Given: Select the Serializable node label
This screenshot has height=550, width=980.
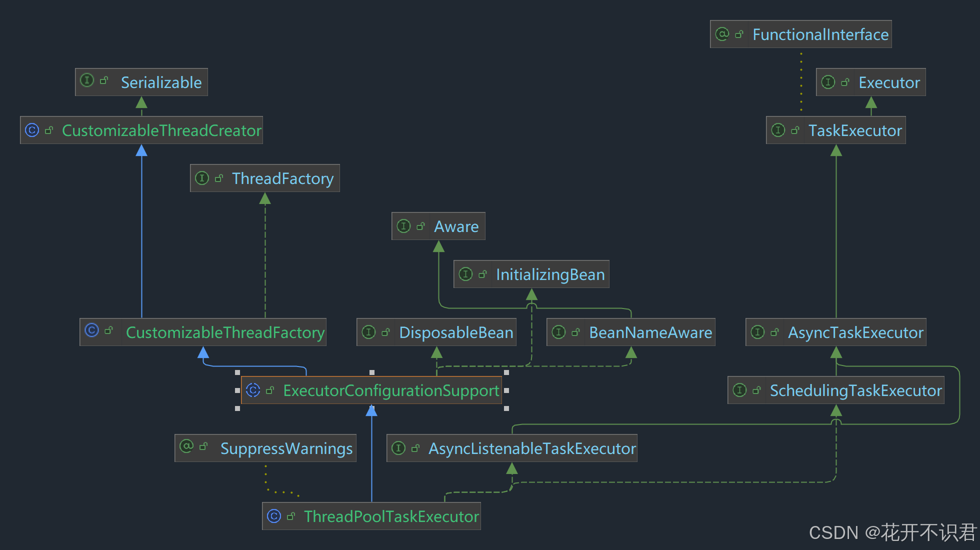Looking at the screenshot, I should point(161,82).
